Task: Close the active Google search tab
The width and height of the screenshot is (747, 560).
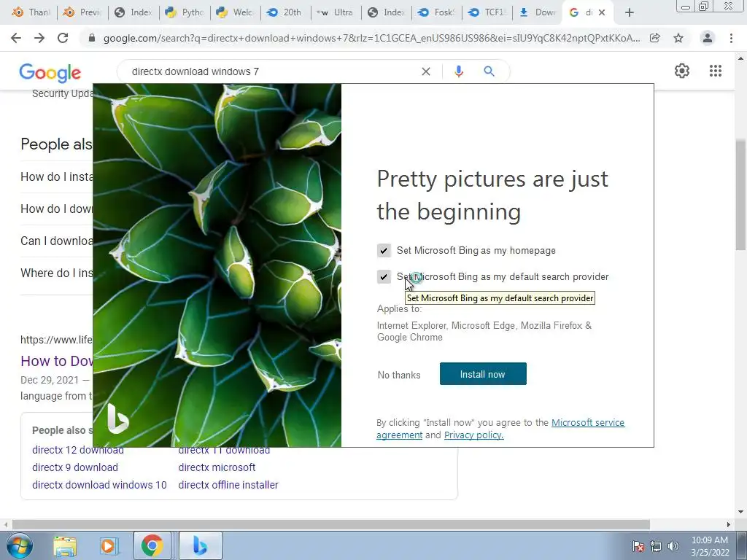Action: pos(602,12)
